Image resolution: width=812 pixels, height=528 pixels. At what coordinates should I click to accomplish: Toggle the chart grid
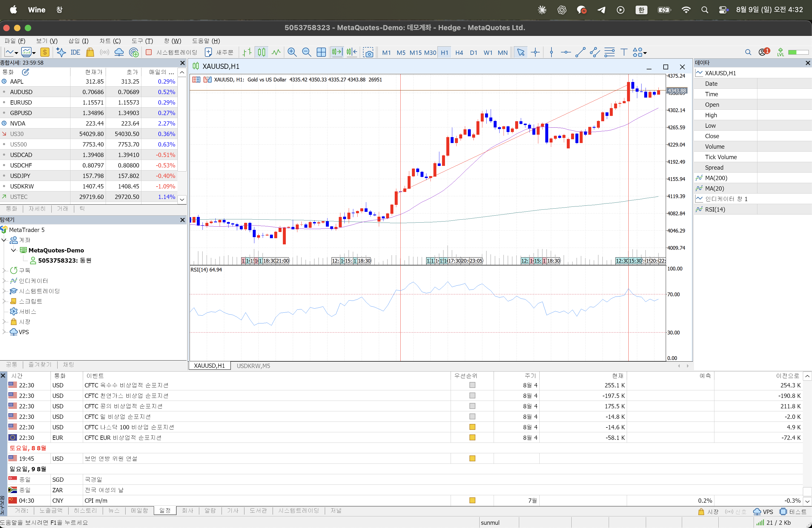coord(321,52)
